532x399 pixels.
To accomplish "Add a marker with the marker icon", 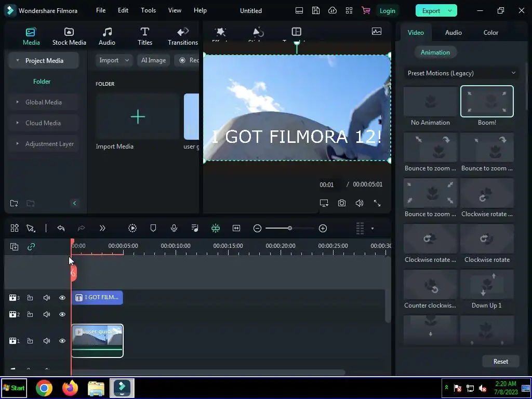I will [x=153, y=229].
